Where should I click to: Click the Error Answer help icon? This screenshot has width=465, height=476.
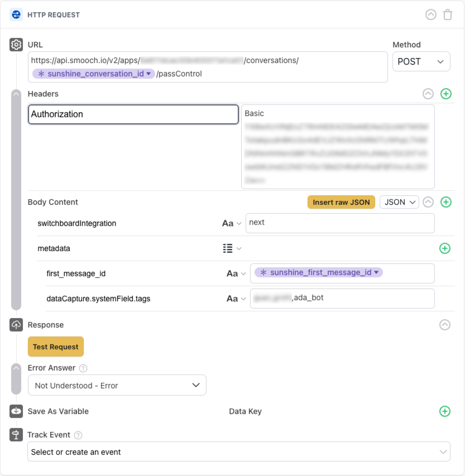click(83, 368)
